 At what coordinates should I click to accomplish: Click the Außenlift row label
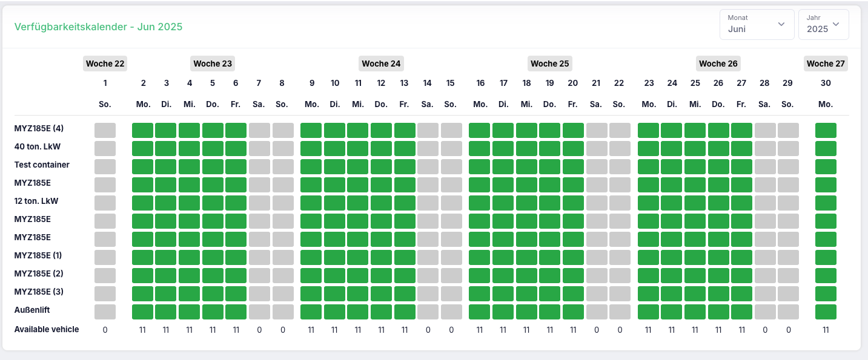click(32, 310)
